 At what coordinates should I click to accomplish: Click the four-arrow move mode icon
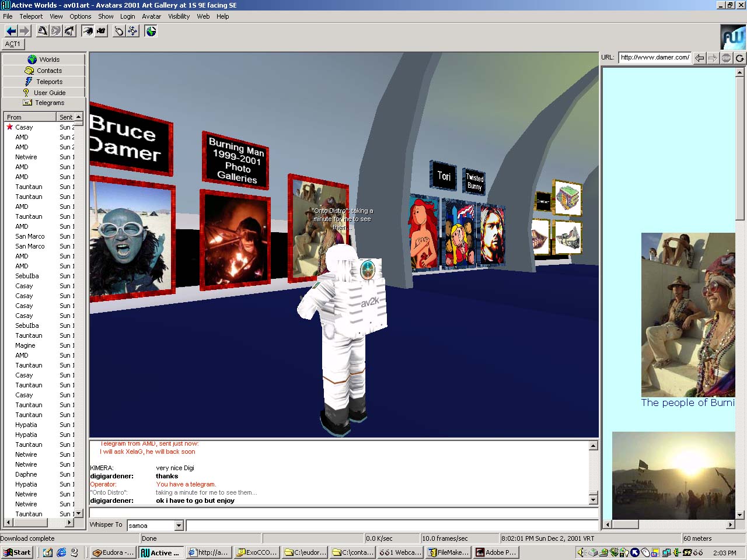tap(132, 31)
